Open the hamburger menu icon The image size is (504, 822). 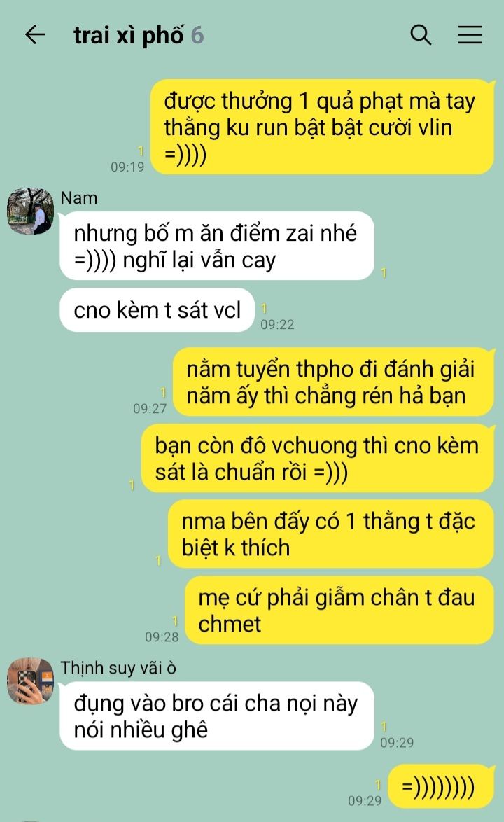tap(470, 35)
